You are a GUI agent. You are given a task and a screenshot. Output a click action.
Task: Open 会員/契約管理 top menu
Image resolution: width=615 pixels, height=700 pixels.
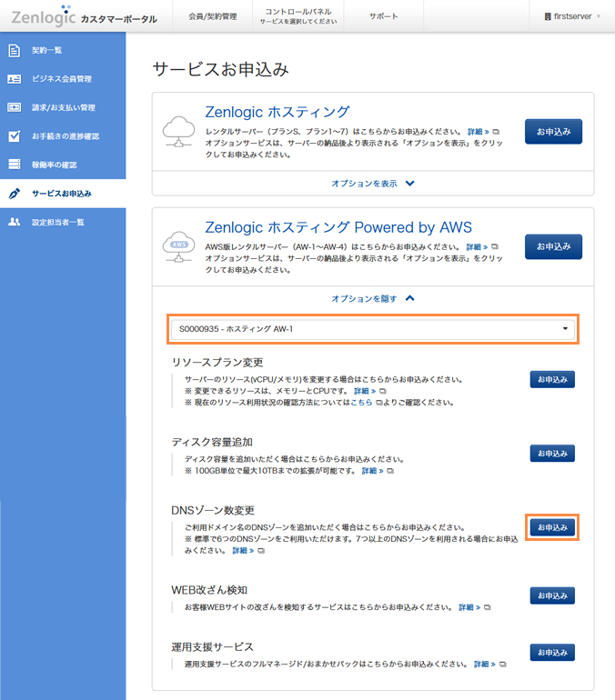[213, 16]
